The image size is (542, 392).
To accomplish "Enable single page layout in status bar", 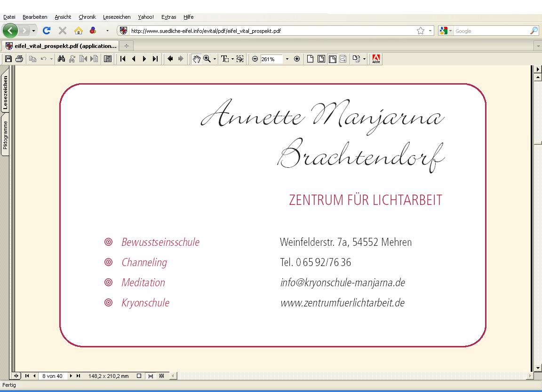I will click(x=139, y=376).
